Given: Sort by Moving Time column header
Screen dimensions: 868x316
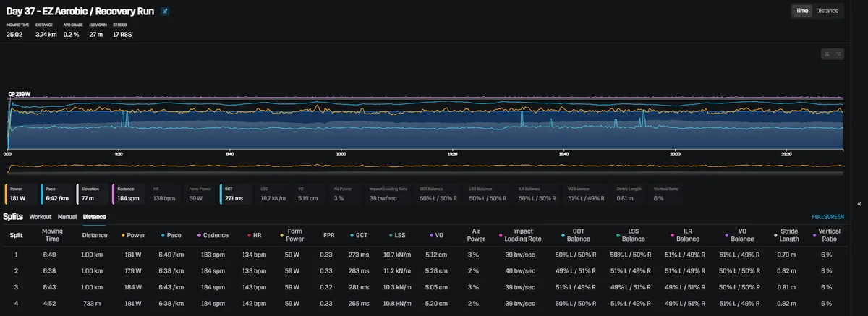Looking at the screenshot, I should coord(52,235).
